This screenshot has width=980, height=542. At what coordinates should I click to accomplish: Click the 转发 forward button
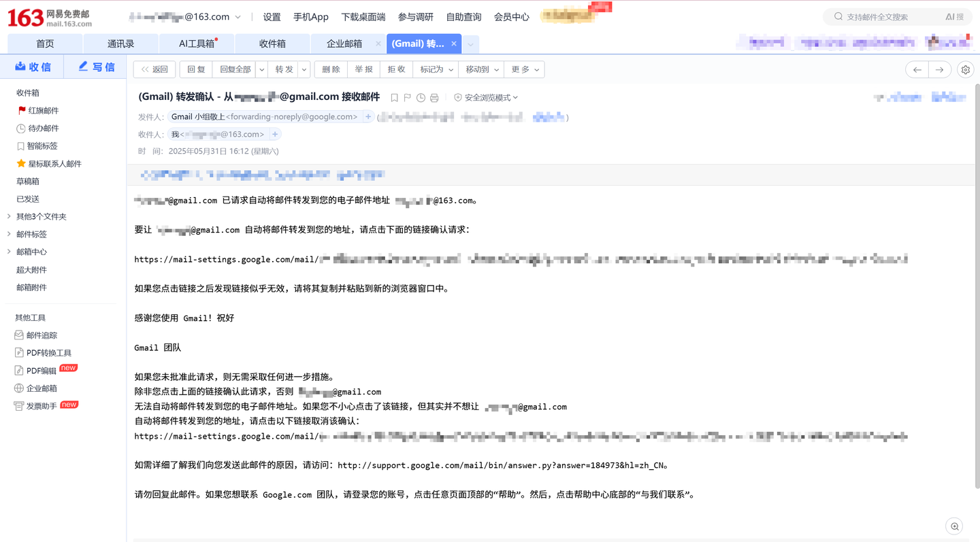[x=284, y=69]
